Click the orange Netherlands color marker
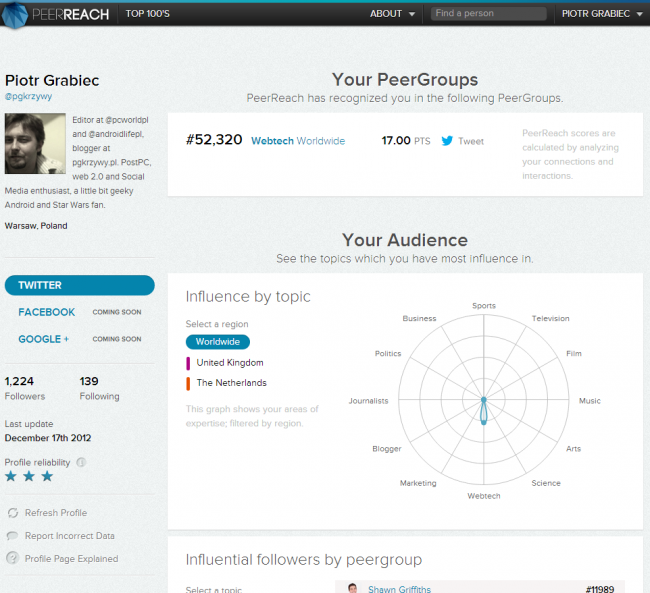 click(x=188, y=384)
